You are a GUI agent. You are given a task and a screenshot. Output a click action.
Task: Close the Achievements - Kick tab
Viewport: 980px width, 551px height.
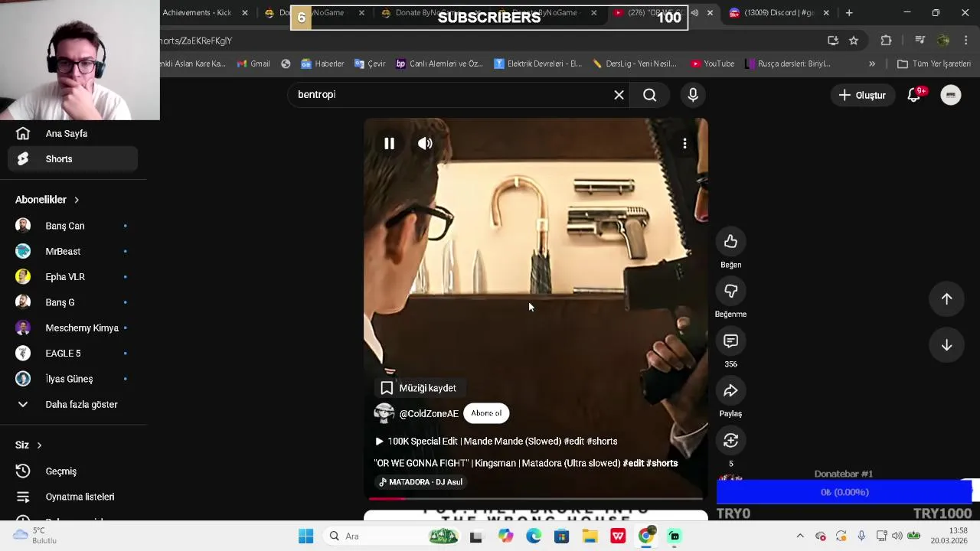click(x=245, y=13)
